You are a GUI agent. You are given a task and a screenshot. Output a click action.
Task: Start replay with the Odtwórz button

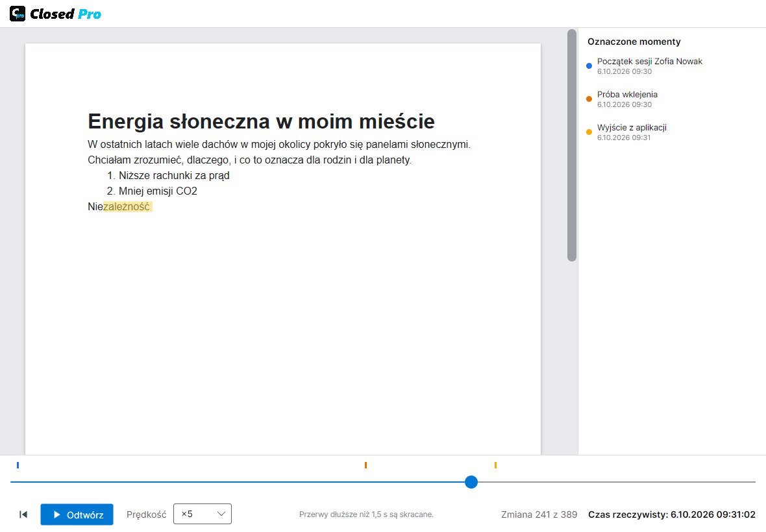tap(77, 514)
